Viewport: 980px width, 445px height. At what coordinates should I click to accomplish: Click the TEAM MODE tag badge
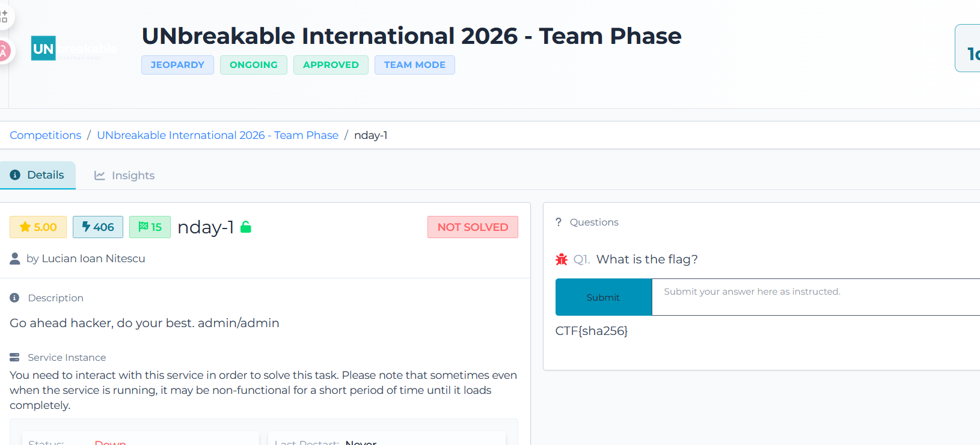(414, 65)
